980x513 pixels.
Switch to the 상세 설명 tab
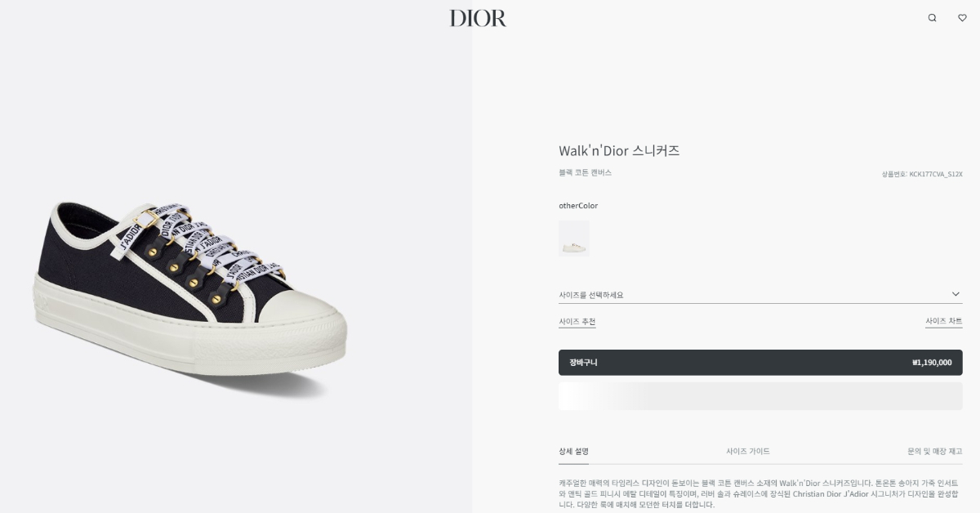tap(573, 452)
